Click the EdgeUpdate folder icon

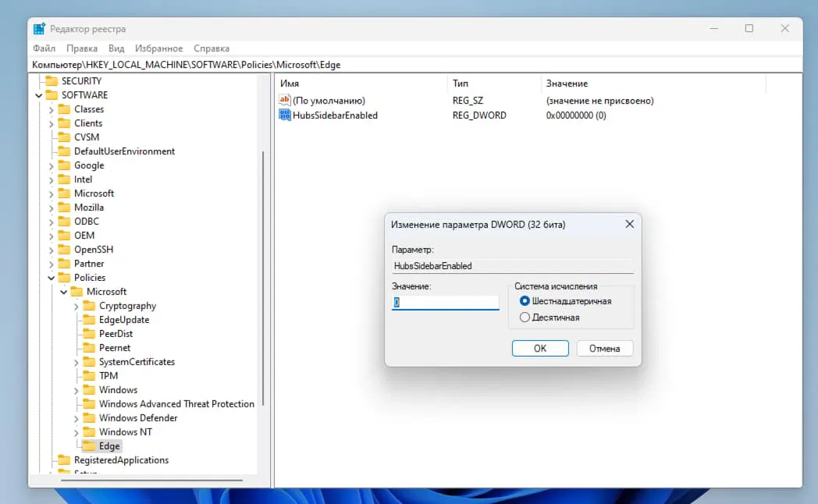pyautogui.click(x=89, y=320)
